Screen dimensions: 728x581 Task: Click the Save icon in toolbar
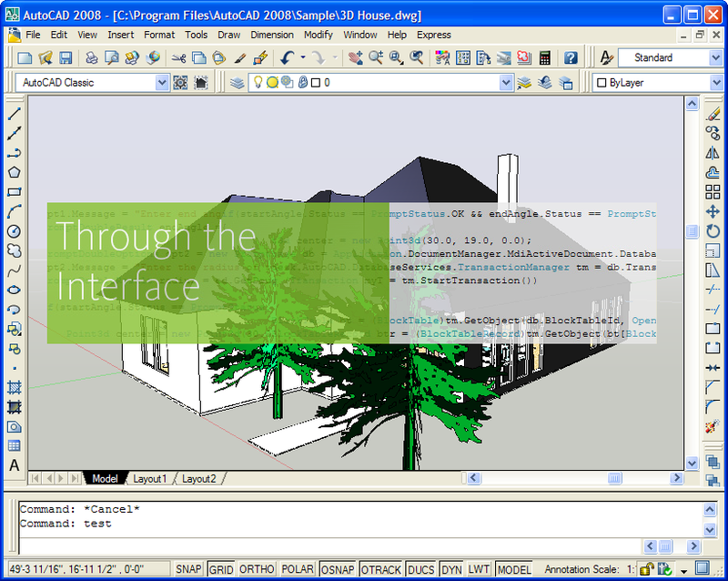(x=66, y=57)
